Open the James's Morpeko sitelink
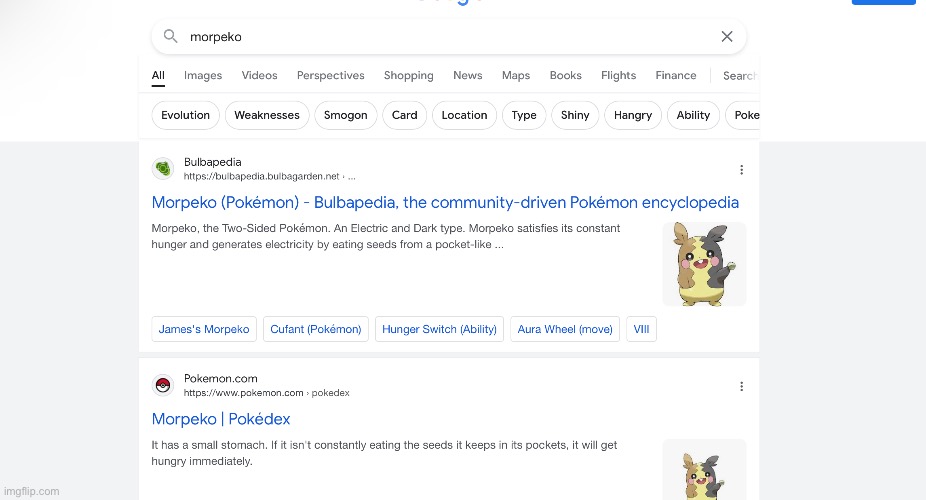This screenshot has height=500, width=926. pos(204,329)
